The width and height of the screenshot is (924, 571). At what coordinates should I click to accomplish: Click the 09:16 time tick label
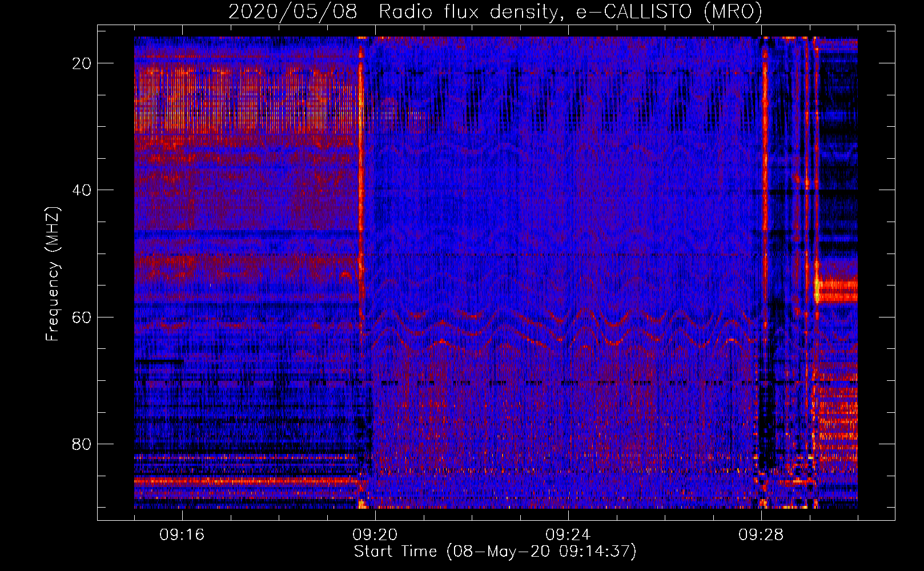(x=182, y=535)
